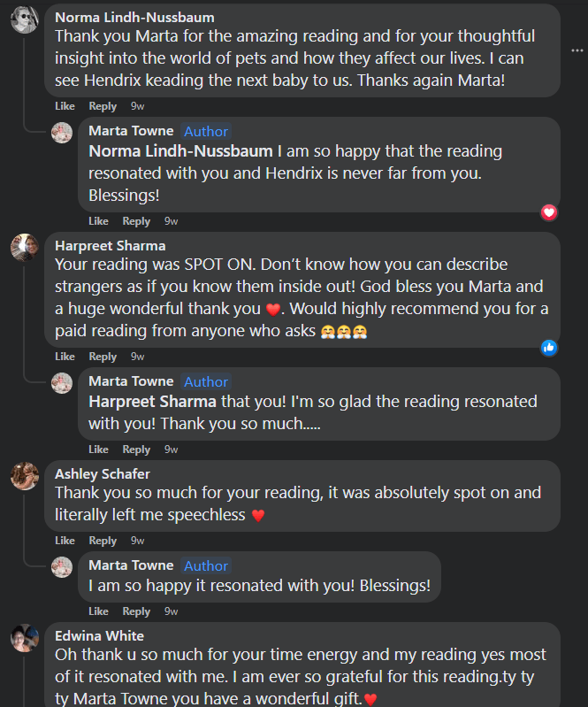Click Norma Lindh-Nussbaum's profile picture
Viewport: 588px width, 707px height.
click(x=24, y=19)
